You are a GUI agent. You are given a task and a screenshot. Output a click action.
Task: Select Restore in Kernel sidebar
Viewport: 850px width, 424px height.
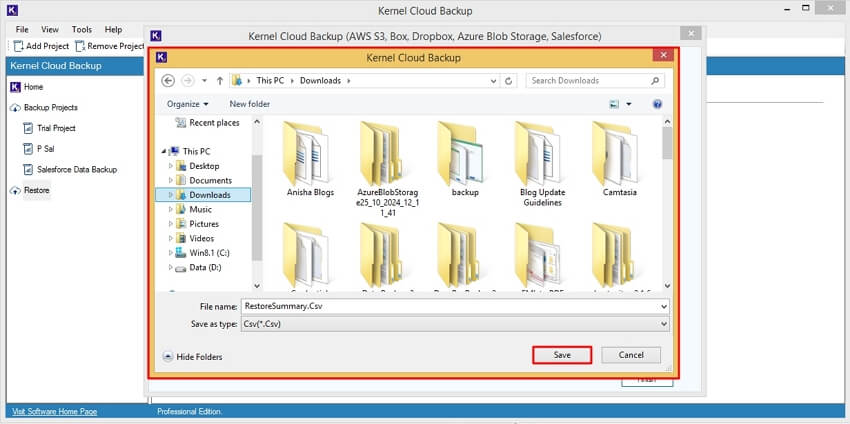[x=30, y=190]
